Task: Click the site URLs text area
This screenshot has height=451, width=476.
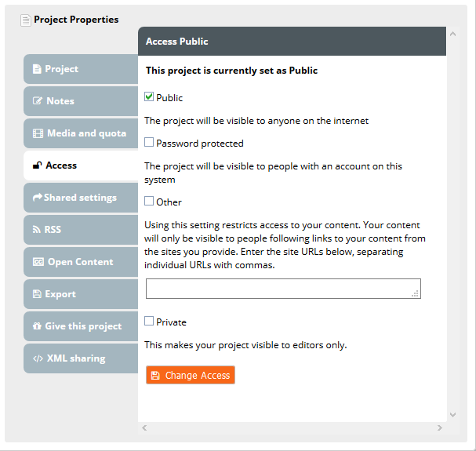Action: (x=282, y=288)
